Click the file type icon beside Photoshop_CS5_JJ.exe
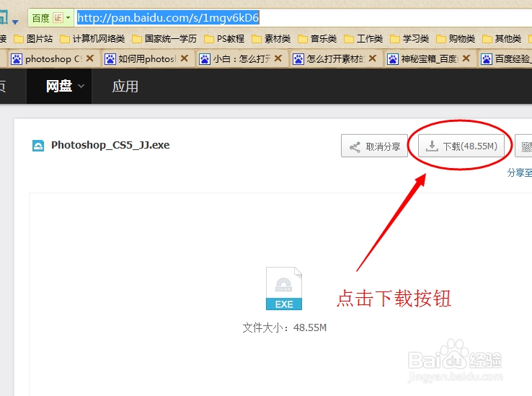 38,146
